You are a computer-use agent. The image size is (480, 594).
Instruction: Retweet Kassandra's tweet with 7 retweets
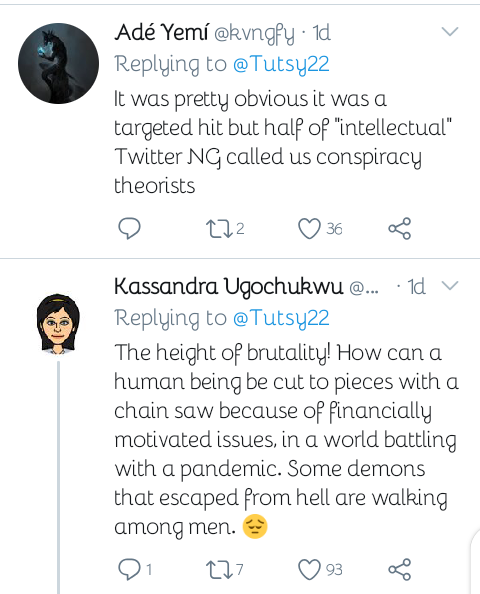point(219,570)
